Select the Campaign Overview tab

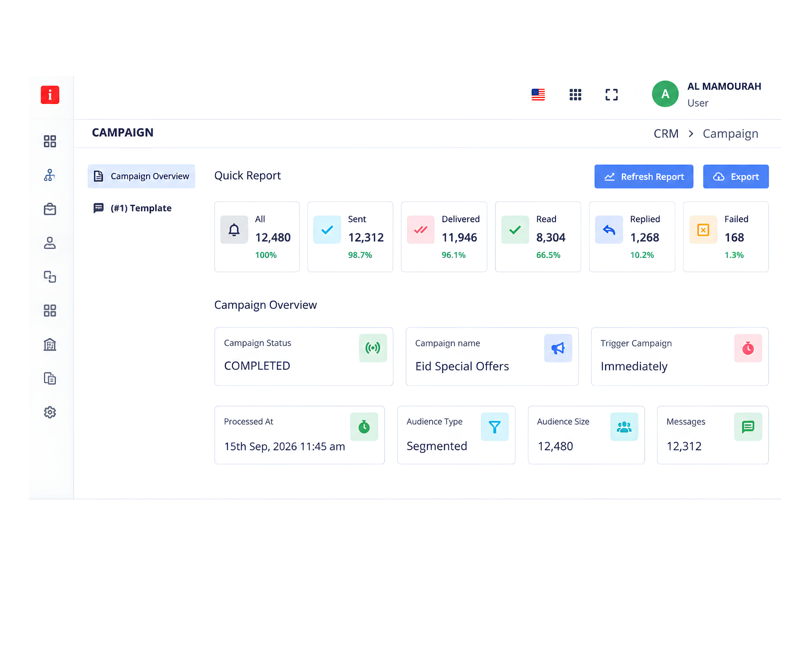click(x=141, y=176)
